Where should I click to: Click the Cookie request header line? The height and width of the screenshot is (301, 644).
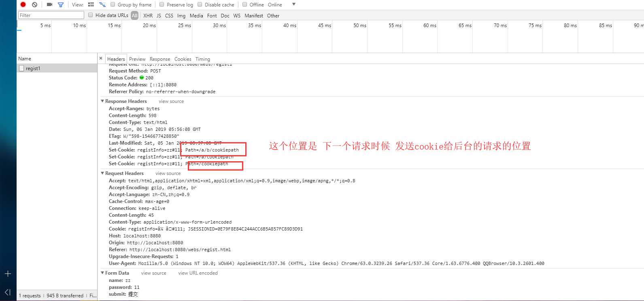coord(206,229)
